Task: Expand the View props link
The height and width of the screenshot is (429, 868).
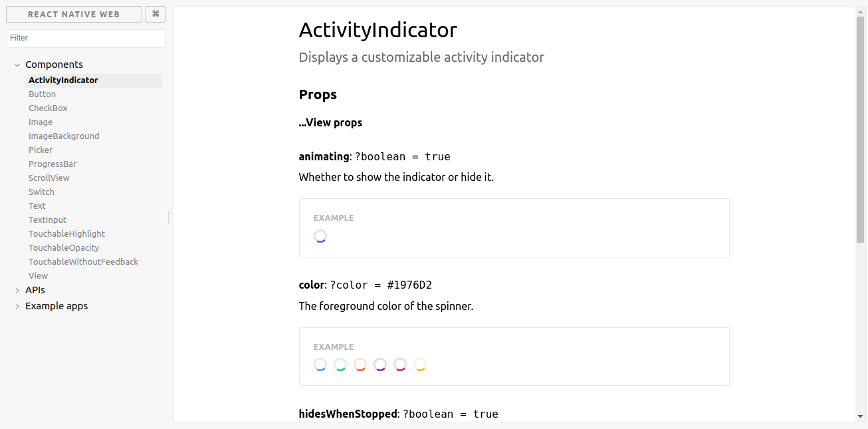Action: [x=330, y=123]
